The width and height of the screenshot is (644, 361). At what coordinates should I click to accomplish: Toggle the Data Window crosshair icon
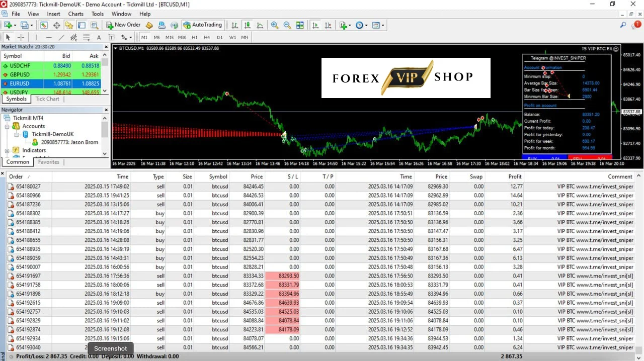coord(56,25)
